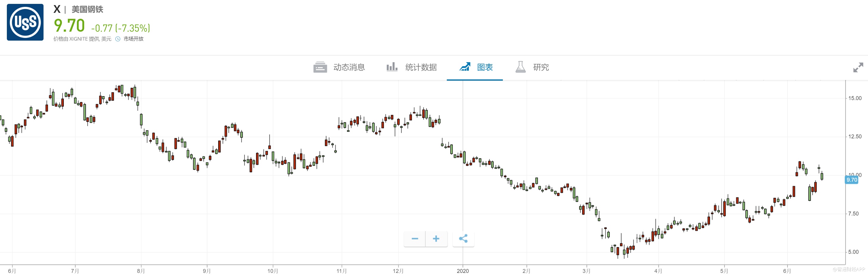Click the U.S. Steel logo
The width and height of the screenshot is (868, 275).
25,22
